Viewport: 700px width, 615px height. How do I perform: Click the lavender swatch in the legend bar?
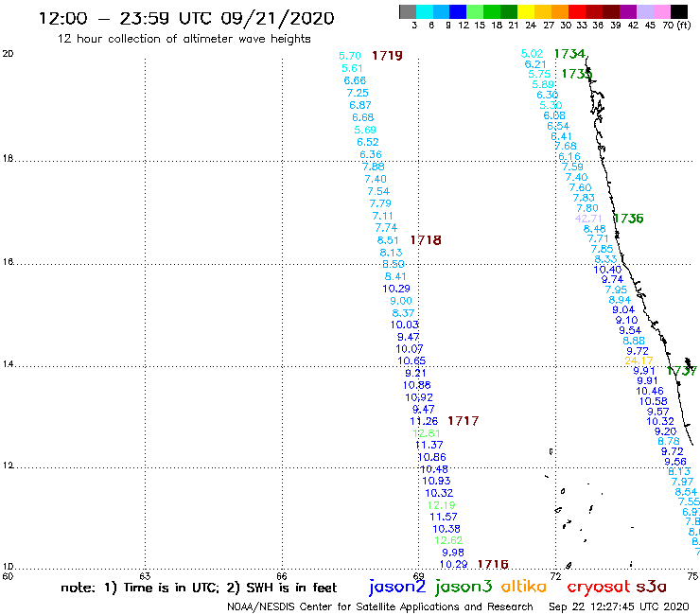(x=645, y=11)
